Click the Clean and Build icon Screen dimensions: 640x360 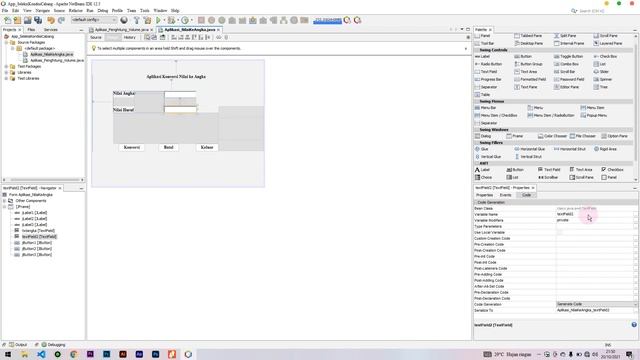coord(147,20)
